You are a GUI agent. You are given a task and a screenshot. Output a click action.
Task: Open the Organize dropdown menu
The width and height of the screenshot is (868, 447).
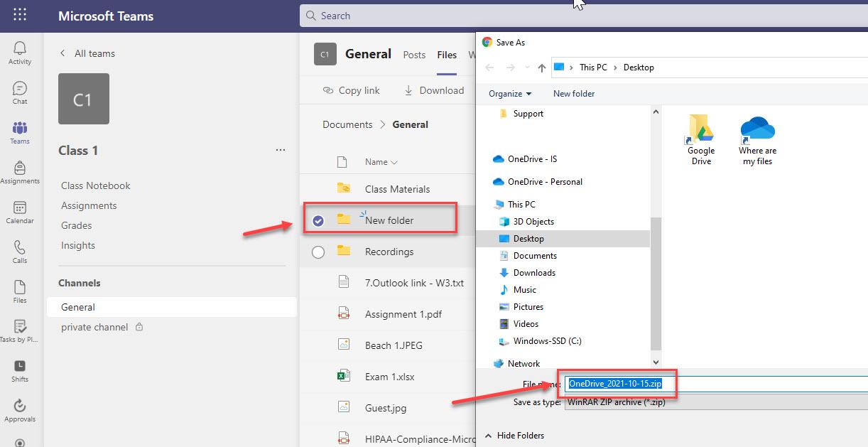(510, 94)
